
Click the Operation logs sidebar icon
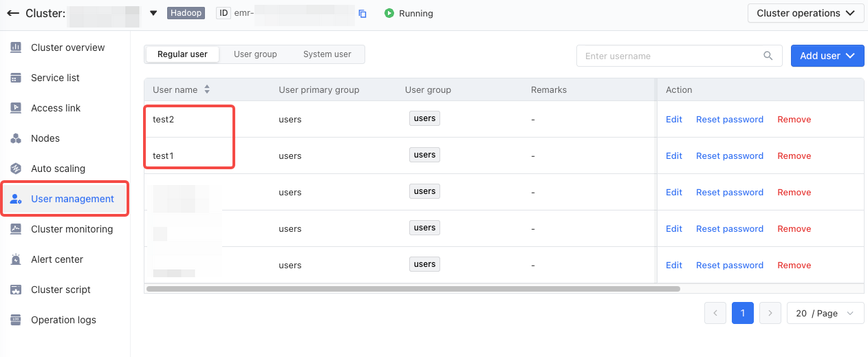pos(16,320)
